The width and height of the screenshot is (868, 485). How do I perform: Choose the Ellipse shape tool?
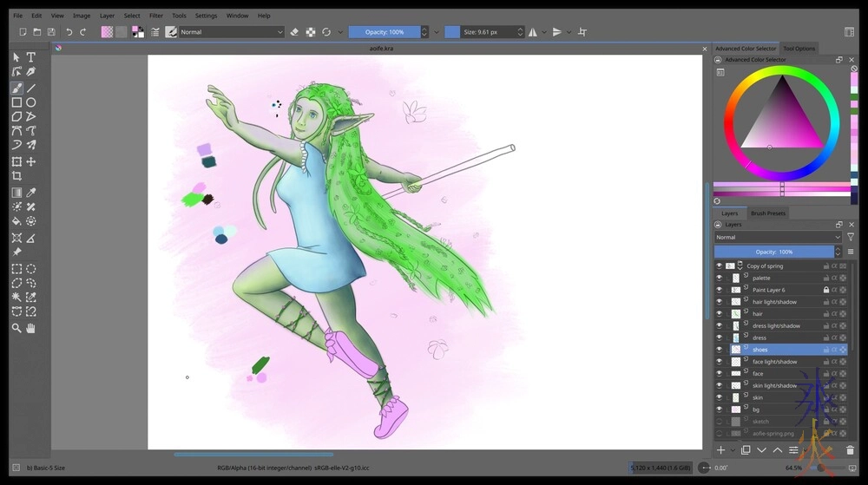click(31, 102)
